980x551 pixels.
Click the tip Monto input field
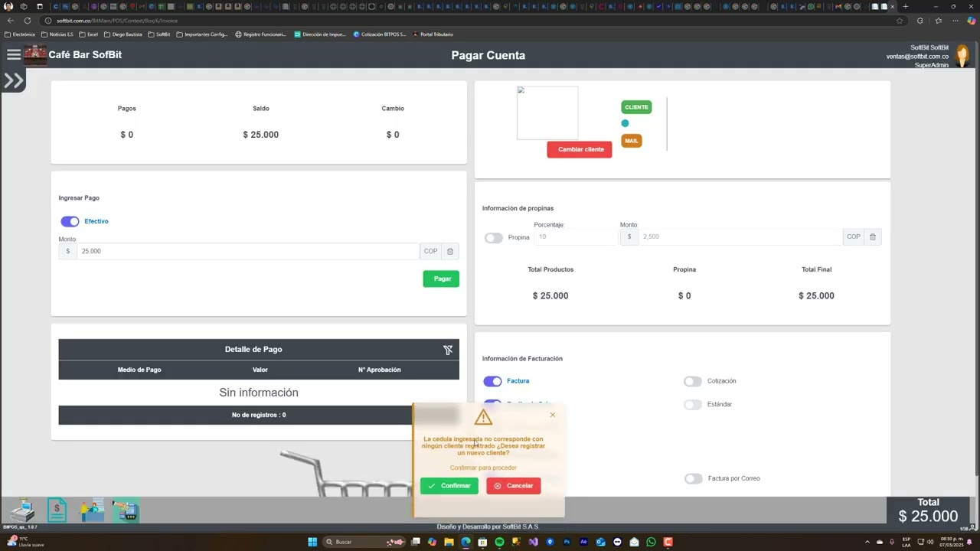tap(740, 236)
